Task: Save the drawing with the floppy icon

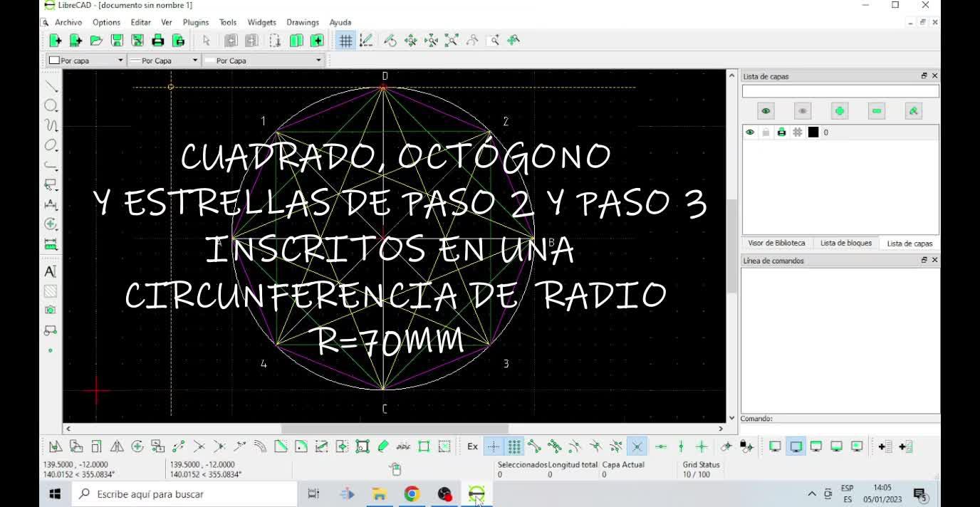Action: pyautogui.click(x=117, y=41)
